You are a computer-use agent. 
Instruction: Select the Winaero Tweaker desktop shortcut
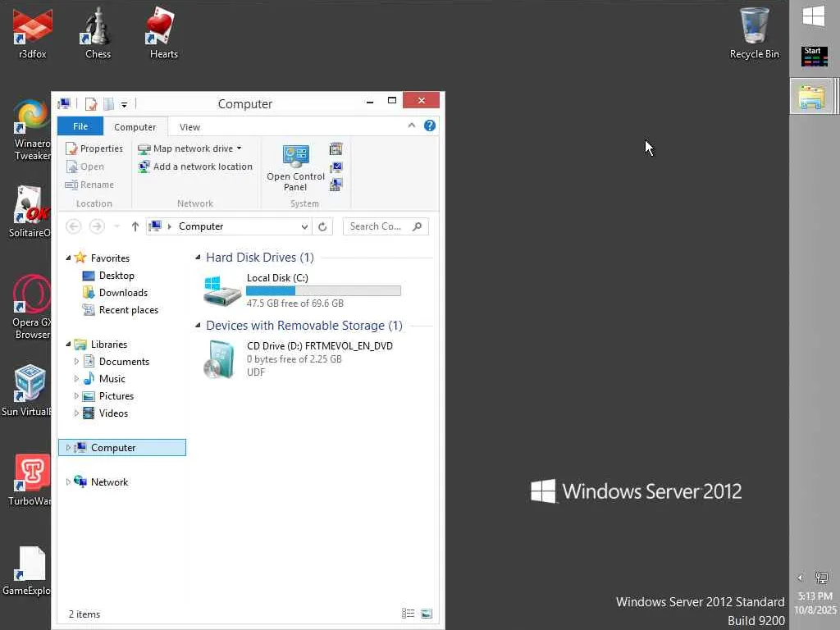[x=31, y=130]
